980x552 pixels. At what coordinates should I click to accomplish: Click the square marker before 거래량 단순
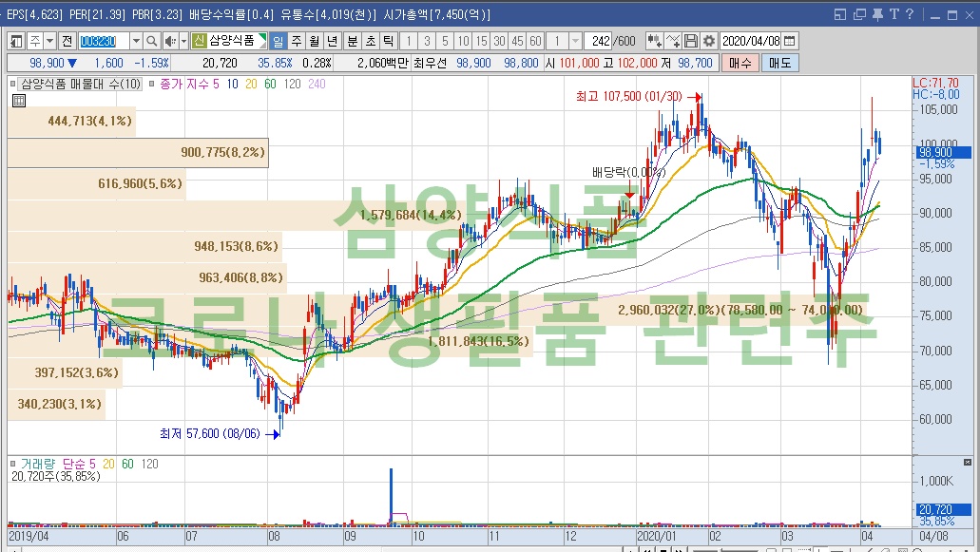[x=12, y=464]
